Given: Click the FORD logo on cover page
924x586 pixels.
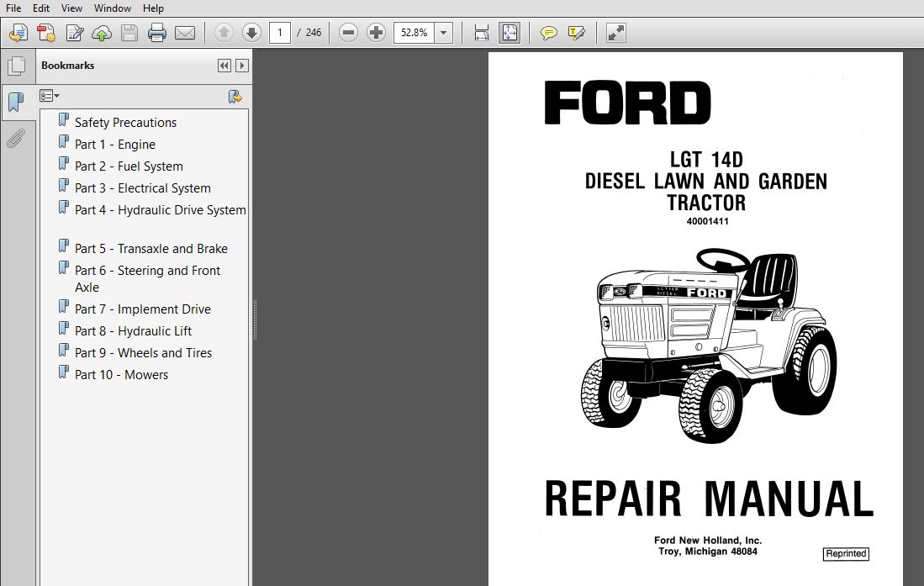Looking at the screenshot, I should (627, 103).
